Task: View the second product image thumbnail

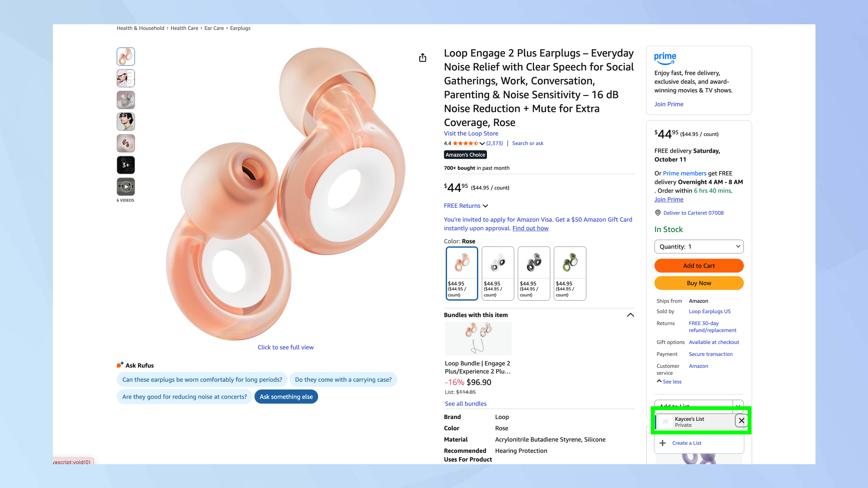Action: pos(125,79)
